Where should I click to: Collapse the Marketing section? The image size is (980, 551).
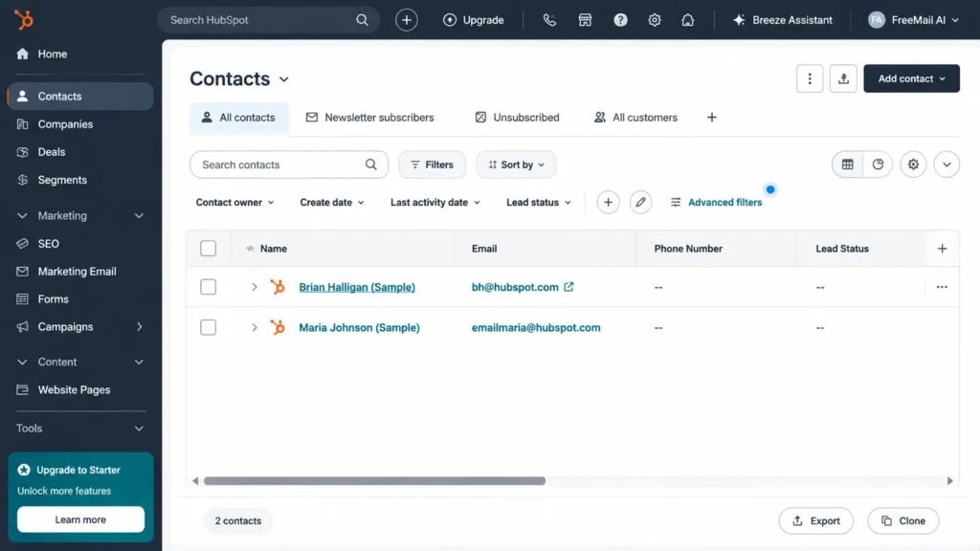click(x=80, y=215)
